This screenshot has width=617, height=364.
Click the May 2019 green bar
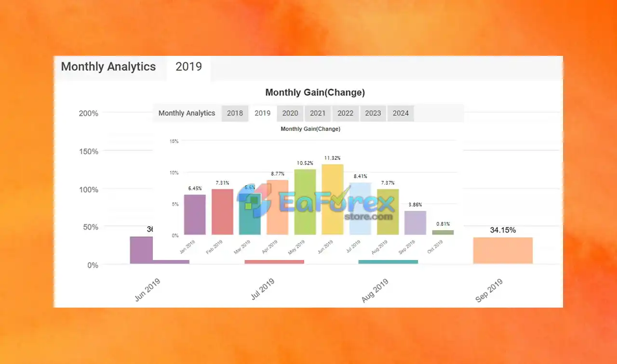pyautogui.click(x=305, y=202)
